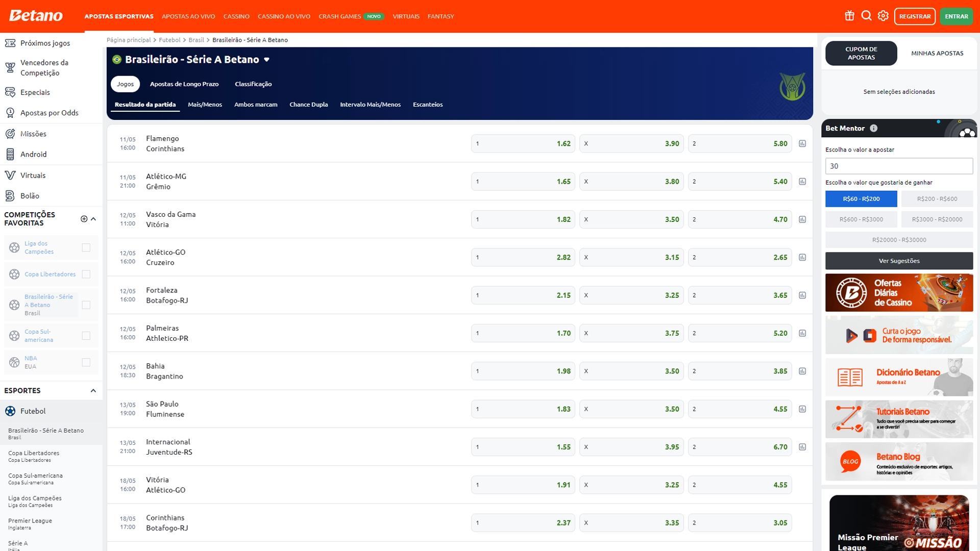Click the Liga dos Campeões competition icon

coord(14,245)
